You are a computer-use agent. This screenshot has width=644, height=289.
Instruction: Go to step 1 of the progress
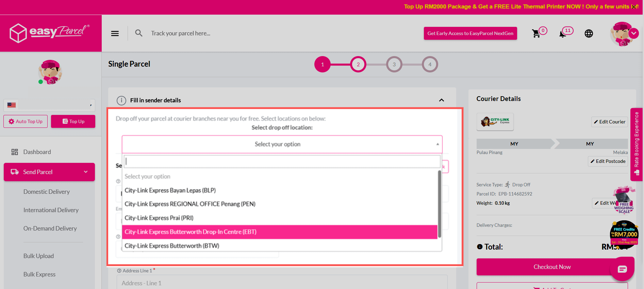[323, 64]
